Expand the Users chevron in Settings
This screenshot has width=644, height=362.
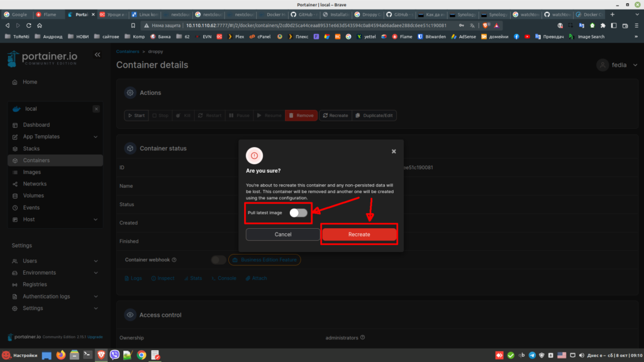[96, 261]
